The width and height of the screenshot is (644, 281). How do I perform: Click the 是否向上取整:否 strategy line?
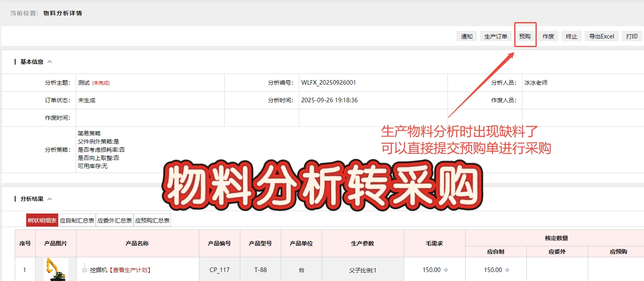[98, 158]
